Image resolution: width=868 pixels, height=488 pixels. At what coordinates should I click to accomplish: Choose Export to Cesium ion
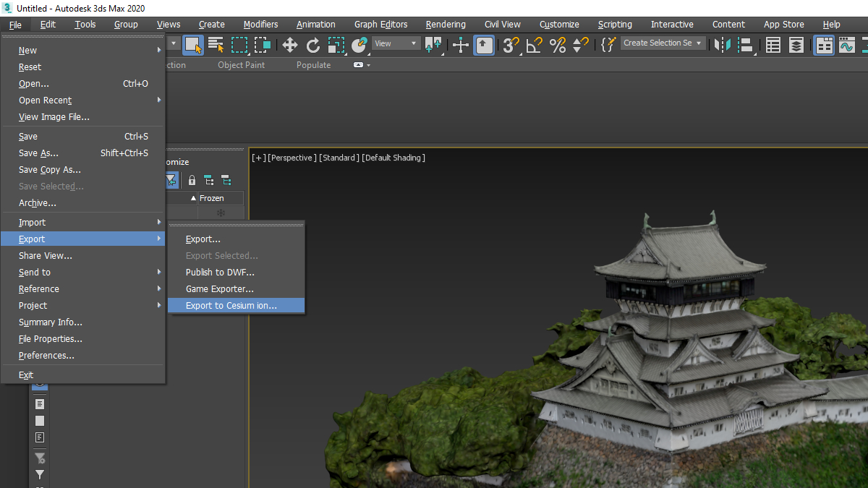(x=231, y=306)
